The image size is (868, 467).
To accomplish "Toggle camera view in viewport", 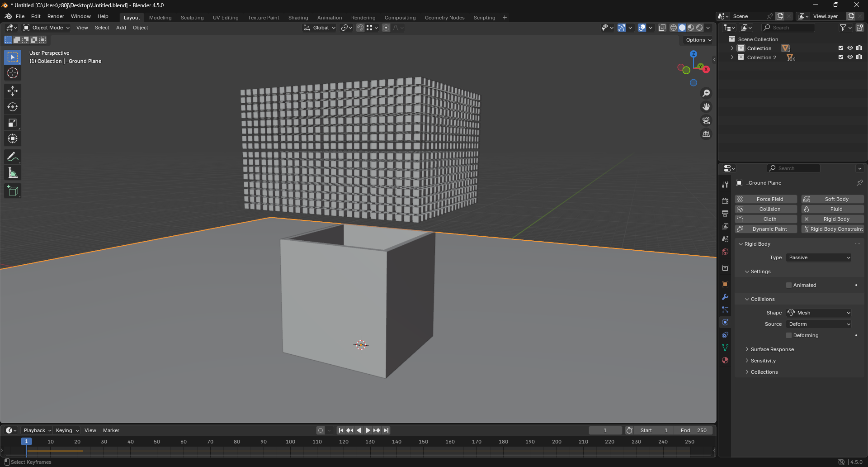I will (x=706, y=120).
